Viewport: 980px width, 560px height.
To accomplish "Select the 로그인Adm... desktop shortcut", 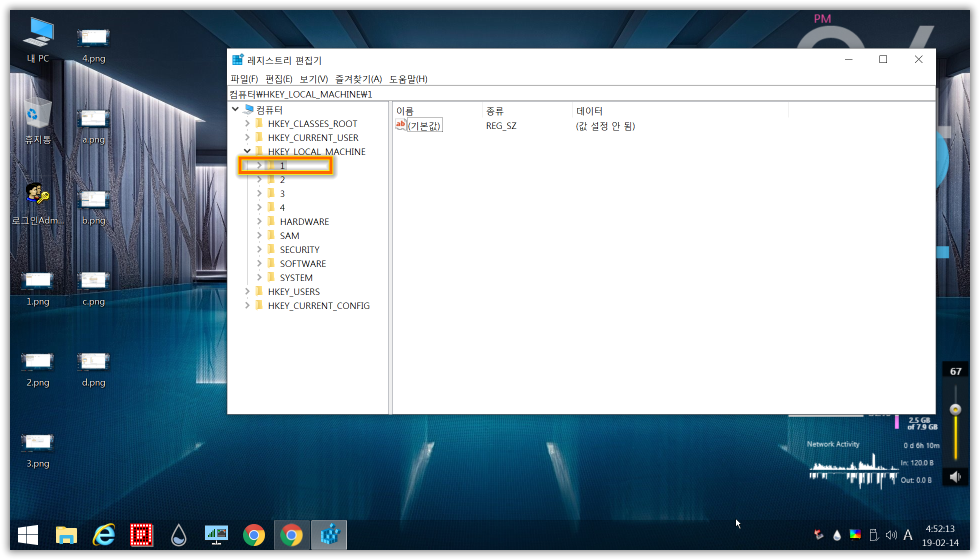I will pyautogui.click(x=38, y=202).
